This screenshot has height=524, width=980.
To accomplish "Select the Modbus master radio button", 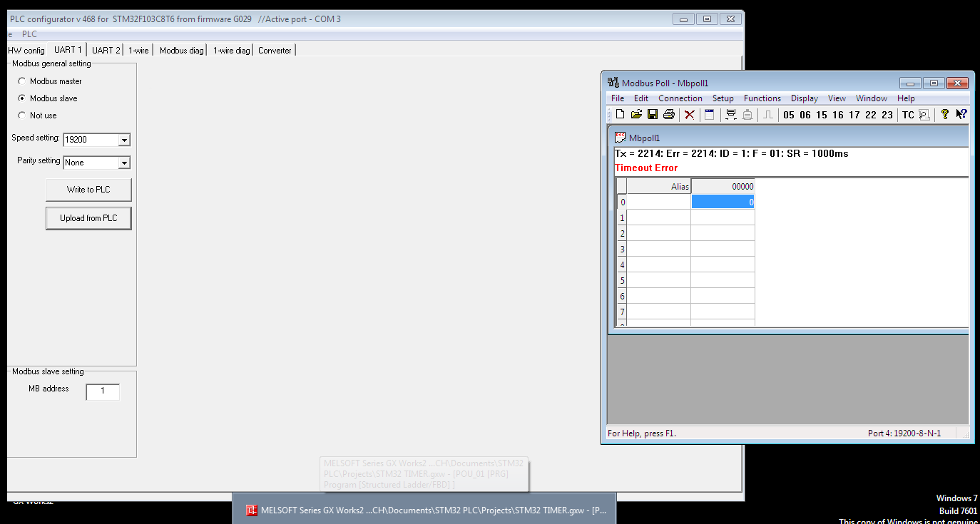I will (x=22, y=81).
